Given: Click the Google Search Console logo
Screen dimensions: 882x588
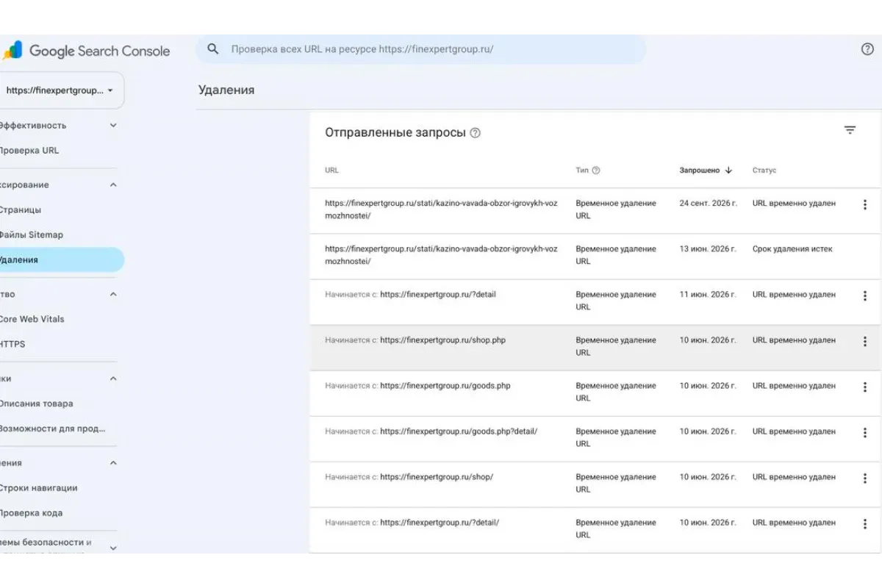Looking at the screenshot, I should pos(87,51).
